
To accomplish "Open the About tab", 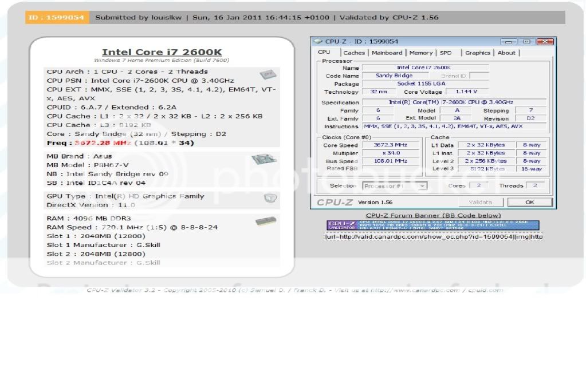I will point(506,53).
